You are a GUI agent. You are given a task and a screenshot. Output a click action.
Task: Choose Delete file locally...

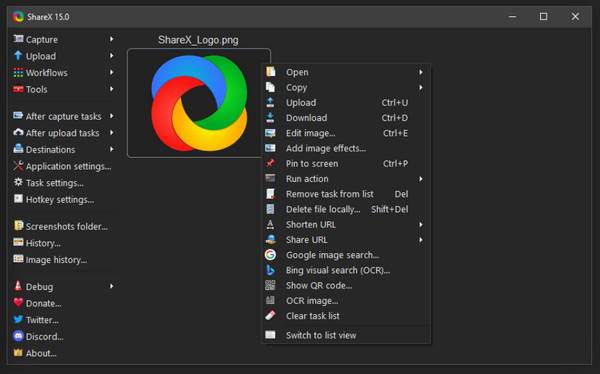[346, 209]
